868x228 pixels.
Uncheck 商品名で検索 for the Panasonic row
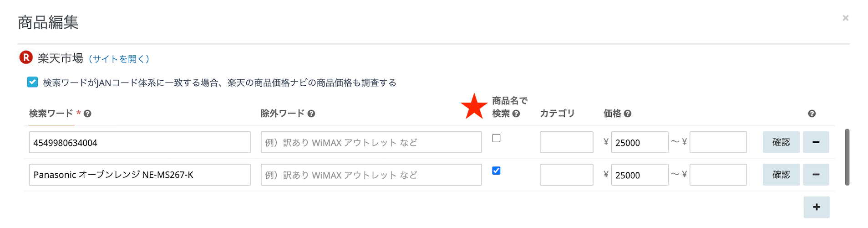point(496,171)
